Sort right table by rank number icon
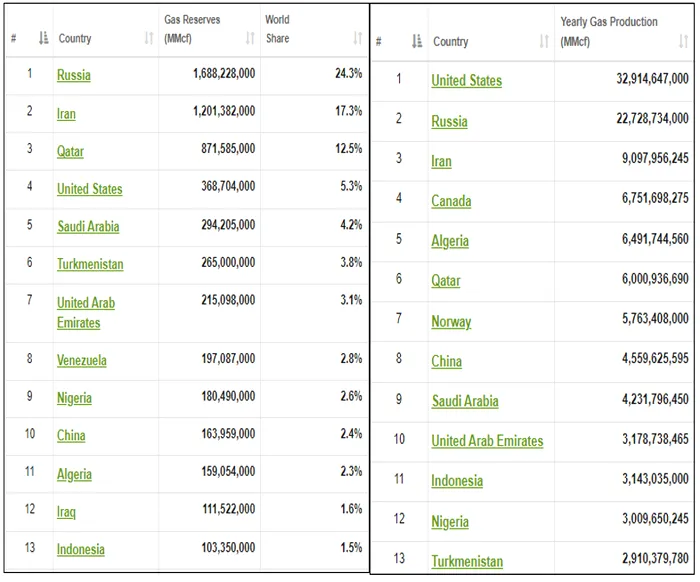The width and height of the screenshot is (700, 582). (417, 42)
